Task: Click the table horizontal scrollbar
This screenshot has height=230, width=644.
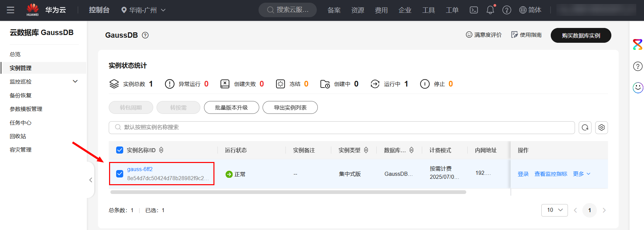Action: (288, 192)
